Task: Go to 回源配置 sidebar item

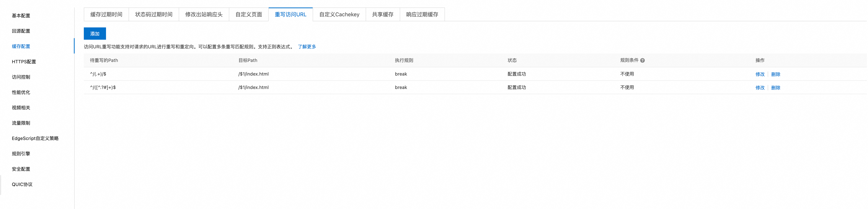Action: 21,31
